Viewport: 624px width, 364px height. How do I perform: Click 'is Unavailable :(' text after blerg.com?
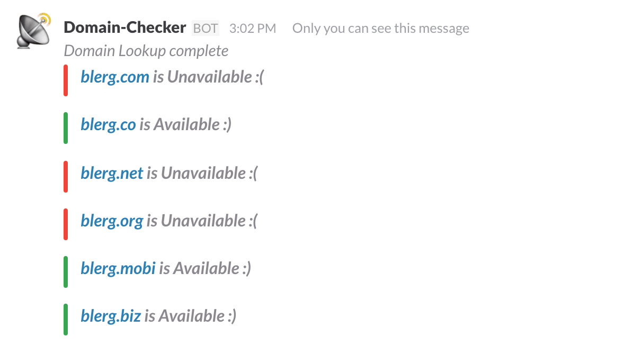[209, 77]
